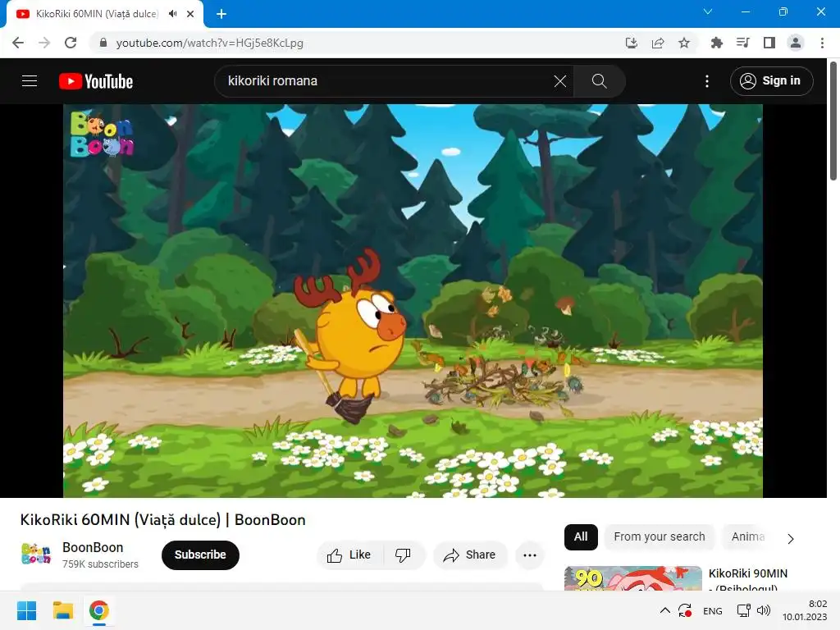
Task: Switch ENG input language
Action: [713, 610]
